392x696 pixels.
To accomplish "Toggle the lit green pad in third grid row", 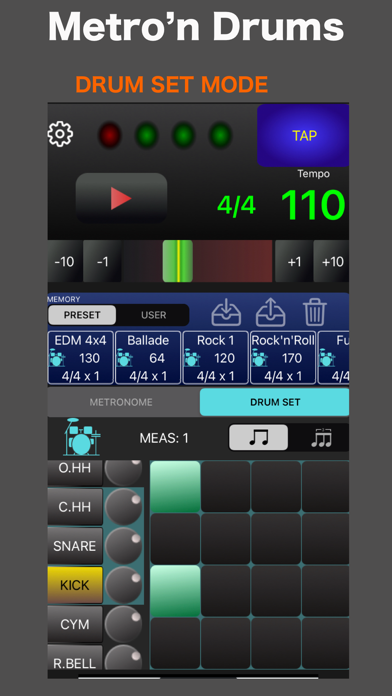I will 175,591.
